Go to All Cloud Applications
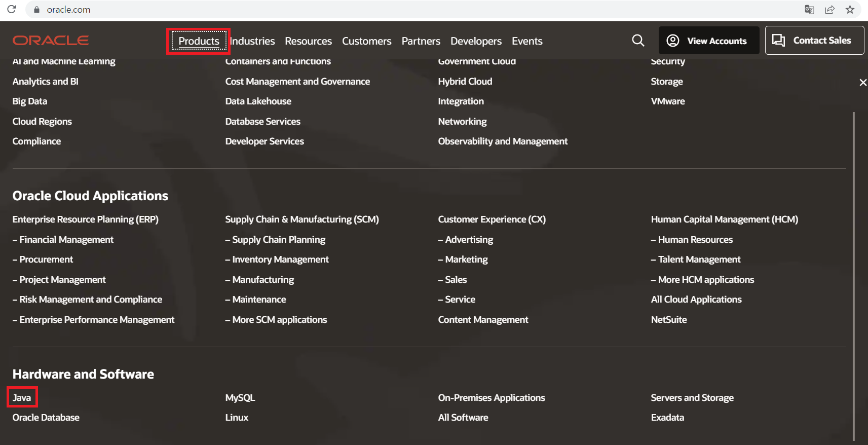The height and width of the screenshot is (445, 868). 696,300
